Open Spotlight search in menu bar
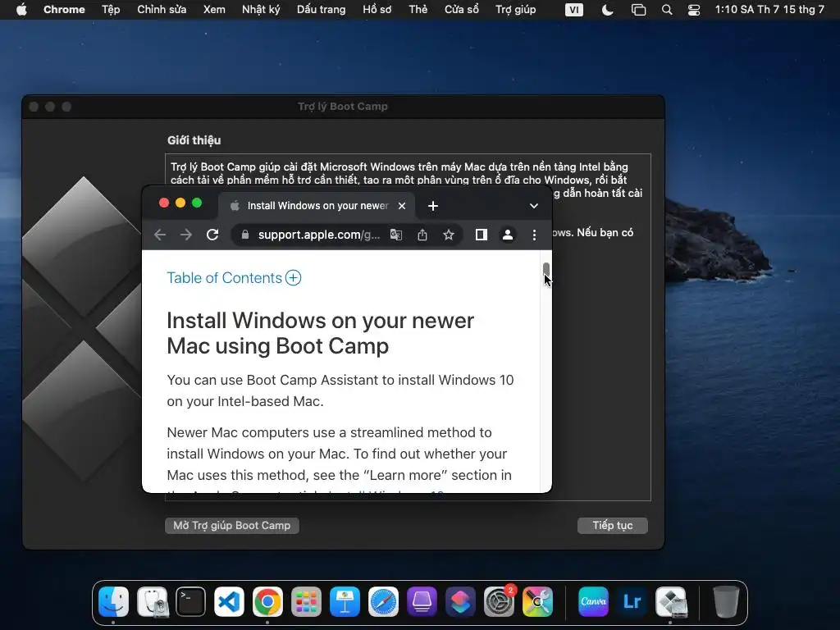The height and width of the screenshot is (630, 840). pyautogui.click(x=667, y=10)
